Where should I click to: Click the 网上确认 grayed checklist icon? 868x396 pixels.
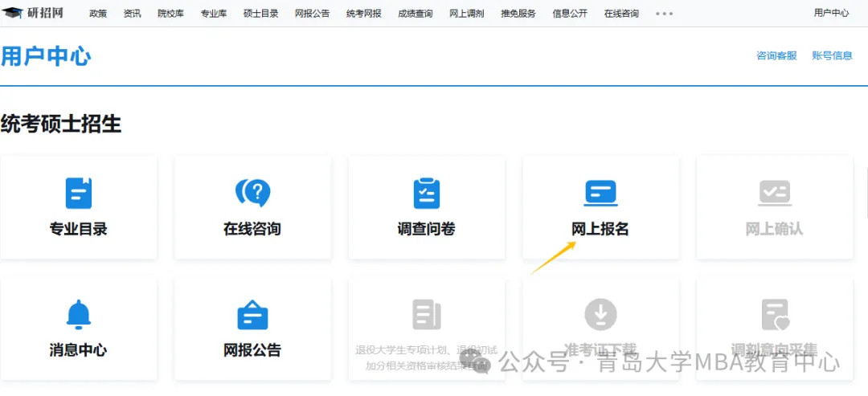pos(774,193)
